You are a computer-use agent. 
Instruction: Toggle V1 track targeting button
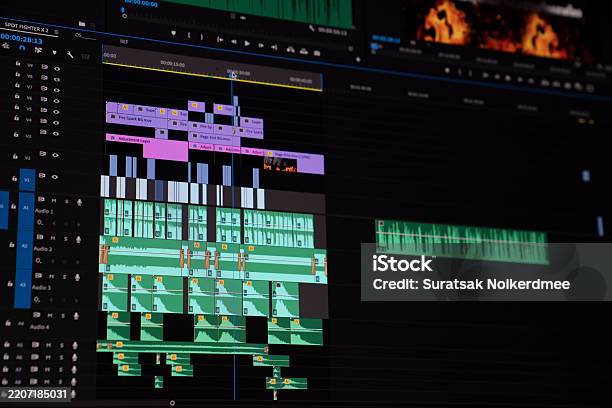point(27,180)
